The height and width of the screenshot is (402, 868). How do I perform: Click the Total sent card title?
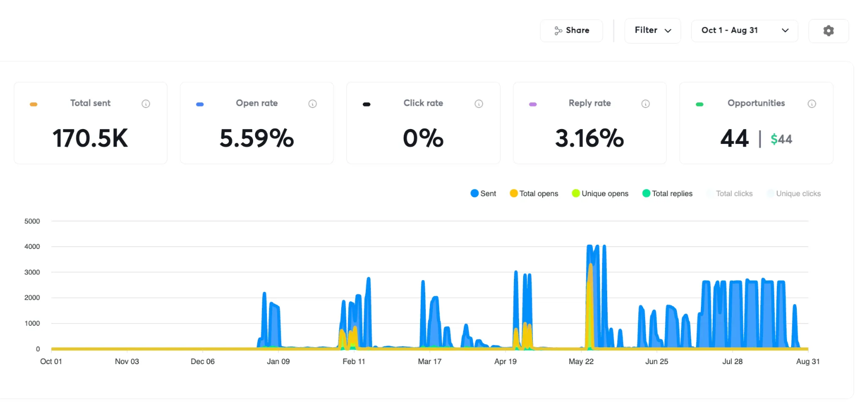click(90, 103)
